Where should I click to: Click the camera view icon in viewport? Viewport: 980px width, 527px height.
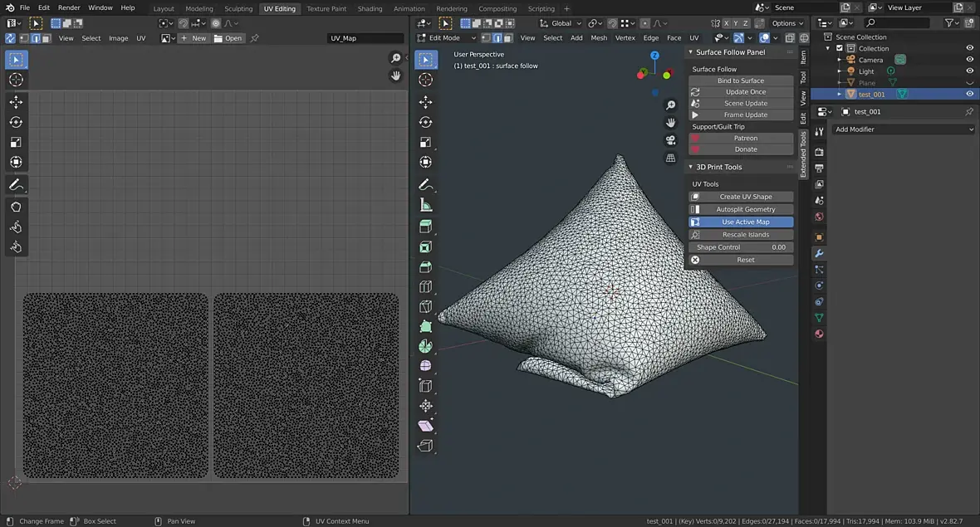coord(671,140)
